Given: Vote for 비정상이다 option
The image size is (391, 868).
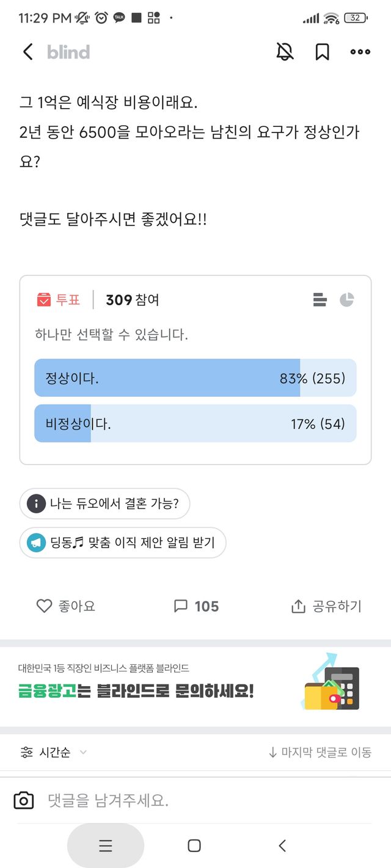Looking at the screenshot, I should 195,423.
